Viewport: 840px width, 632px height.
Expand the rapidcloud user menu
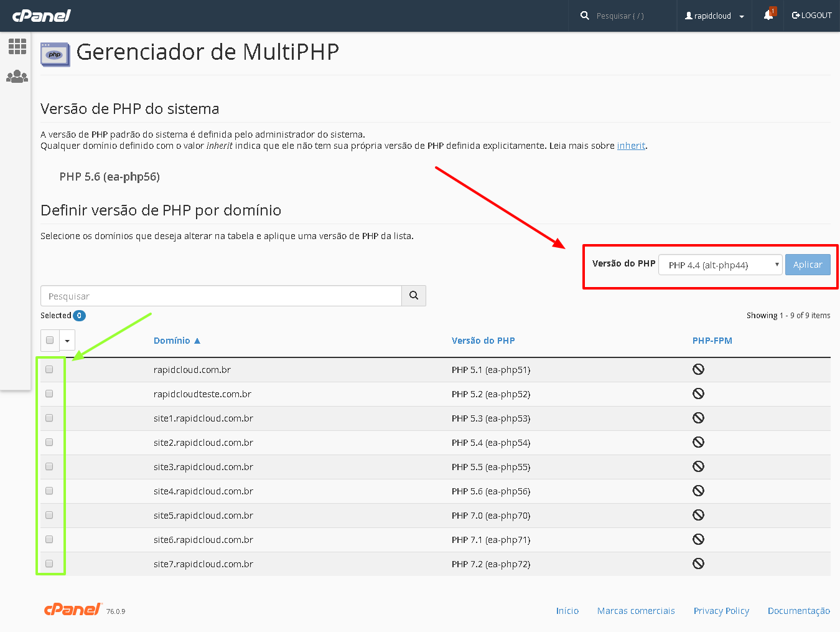pyautogui.click(x=714, y=16)
